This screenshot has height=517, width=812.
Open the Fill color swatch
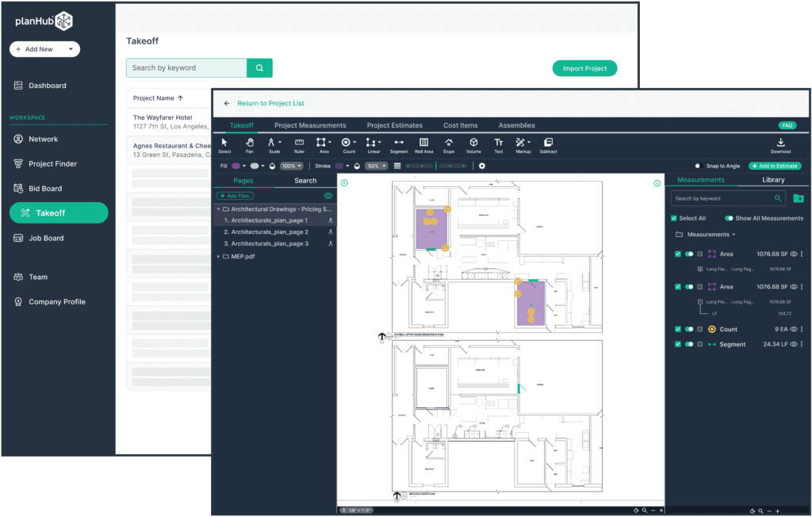coord(235,166)
